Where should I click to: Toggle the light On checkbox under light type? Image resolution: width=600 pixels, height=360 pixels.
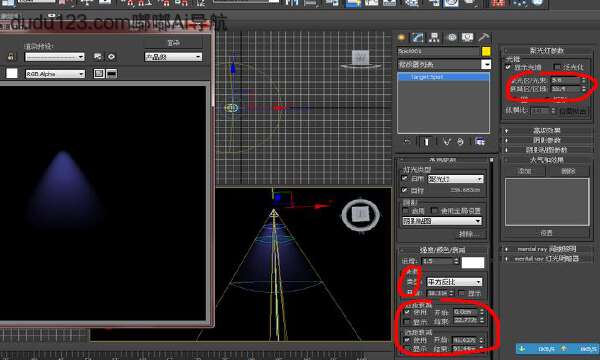(x=404, y=178)
